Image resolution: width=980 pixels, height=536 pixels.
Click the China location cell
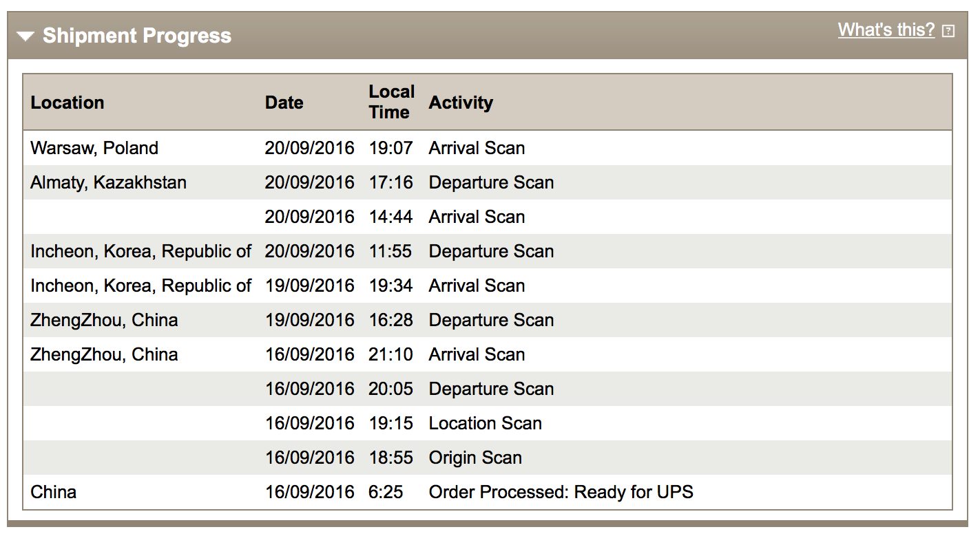tap(54, 492)
